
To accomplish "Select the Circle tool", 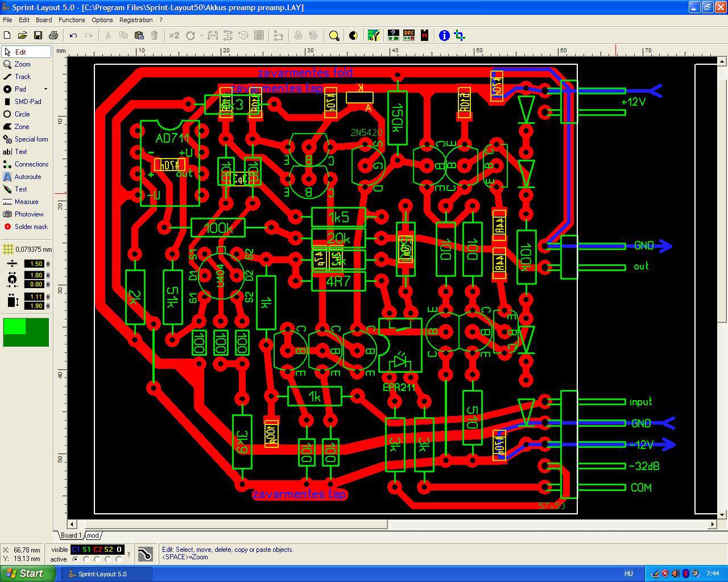I will tap(26, 114).
